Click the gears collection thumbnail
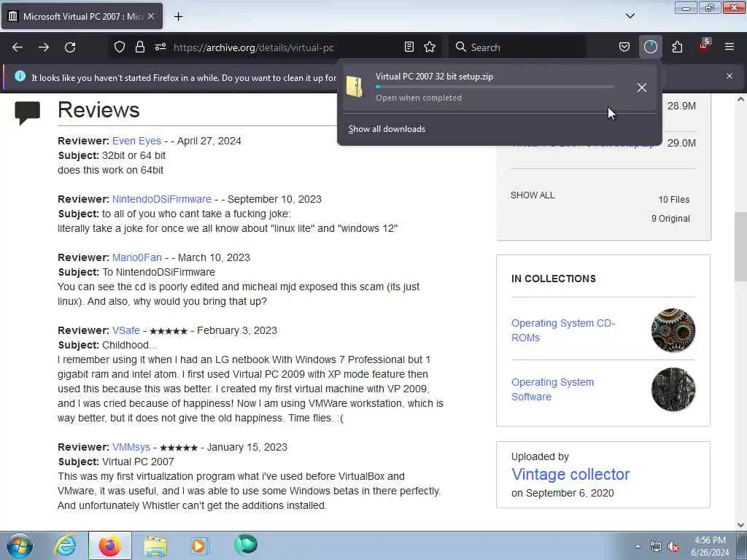The height and width of the screenshot is (560, 747). click(x=673, y=330)
